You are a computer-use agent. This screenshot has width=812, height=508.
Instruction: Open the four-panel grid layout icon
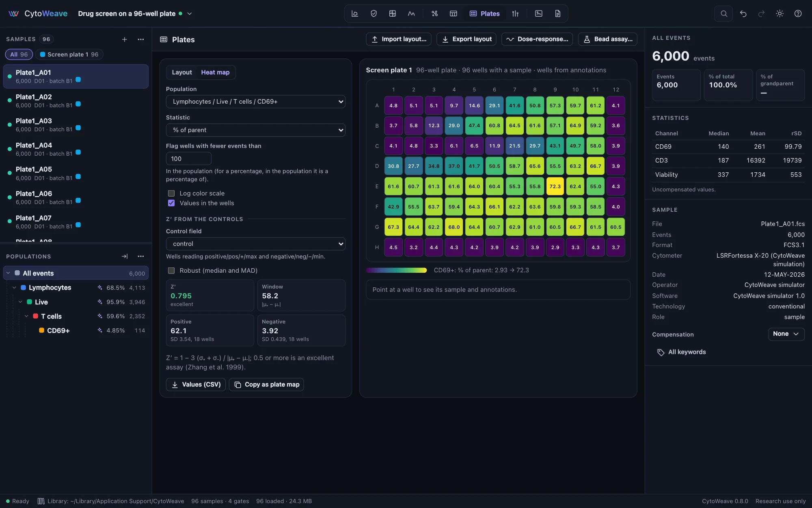392,13
